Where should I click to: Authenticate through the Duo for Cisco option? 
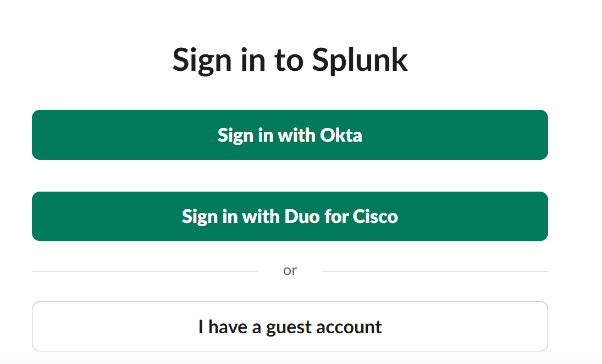(290, 216)
